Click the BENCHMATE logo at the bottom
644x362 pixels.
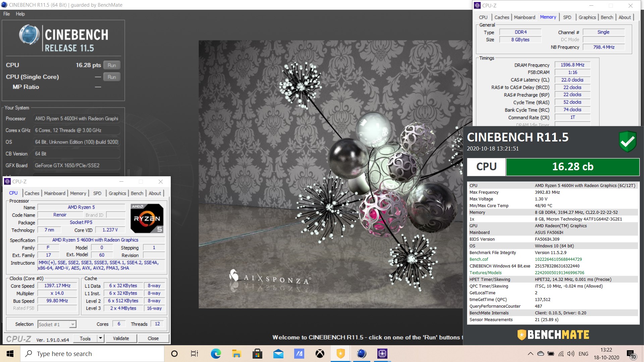pyautogui.click(x=553, y=335)
